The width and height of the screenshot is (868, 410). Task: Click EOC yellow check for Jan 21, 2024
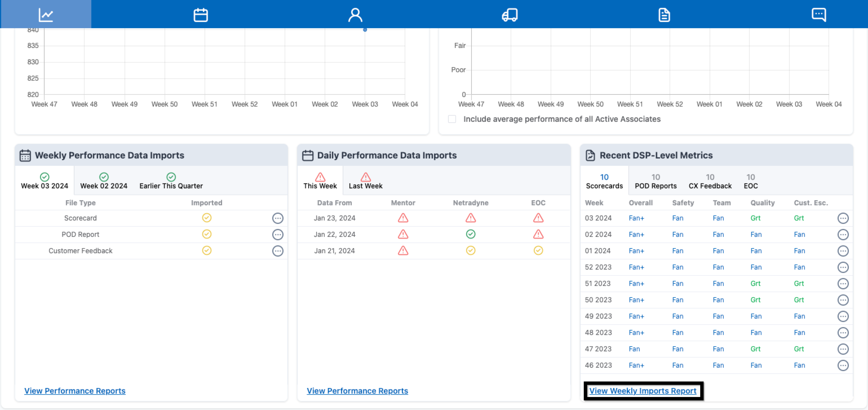click(538, 250)
